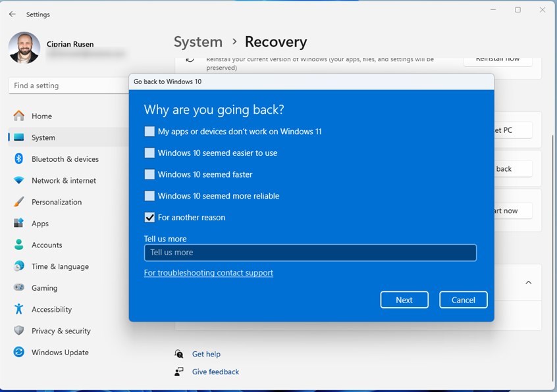
Task: Check 'Windows 10 seemed easier to use'
Action: (149, 153)
